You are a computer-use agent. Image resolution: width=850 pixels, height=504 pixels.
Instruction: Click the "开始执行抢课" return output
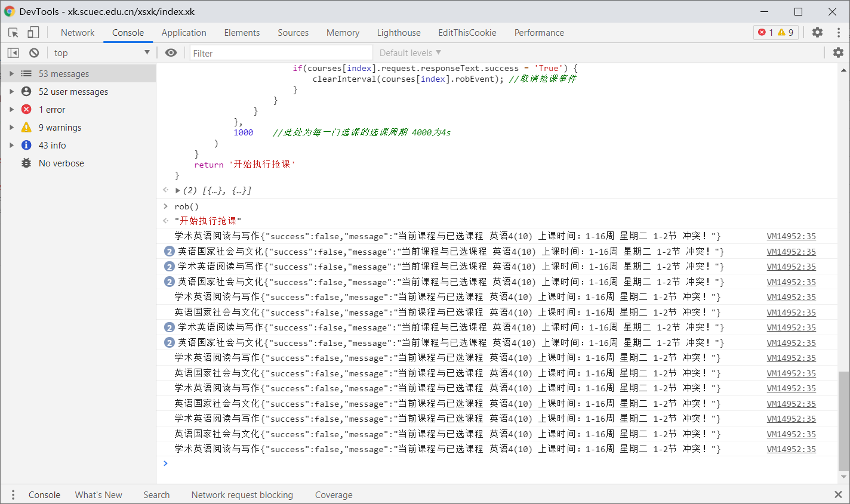pyautogui.click(x=208, y=221)
